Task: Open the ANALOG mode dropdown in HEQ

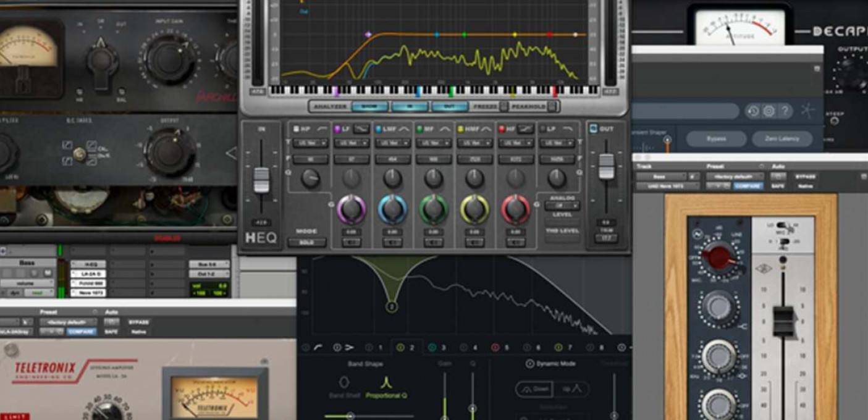Action: click(561, 206)
